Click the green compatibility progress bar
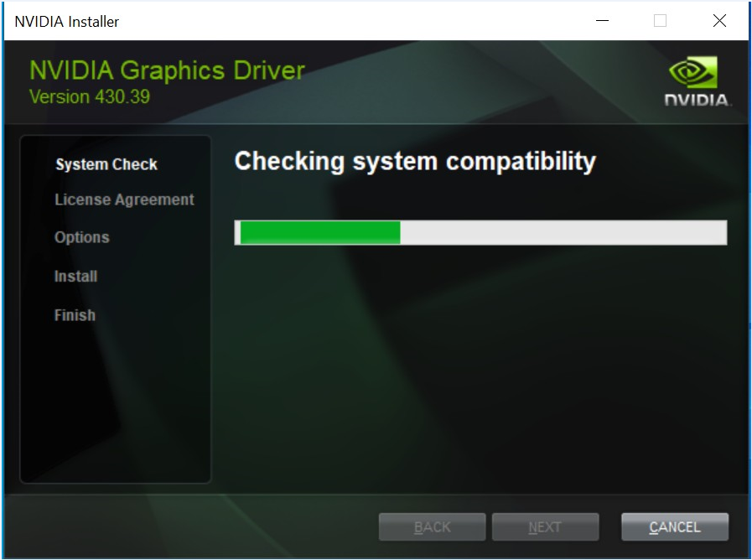Viewport: 752px width, 560px height. coord(480,232)
